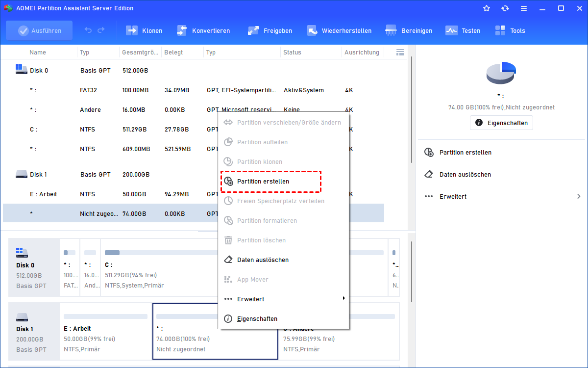Select the Disk 1 row in the list

coord(194,174)
